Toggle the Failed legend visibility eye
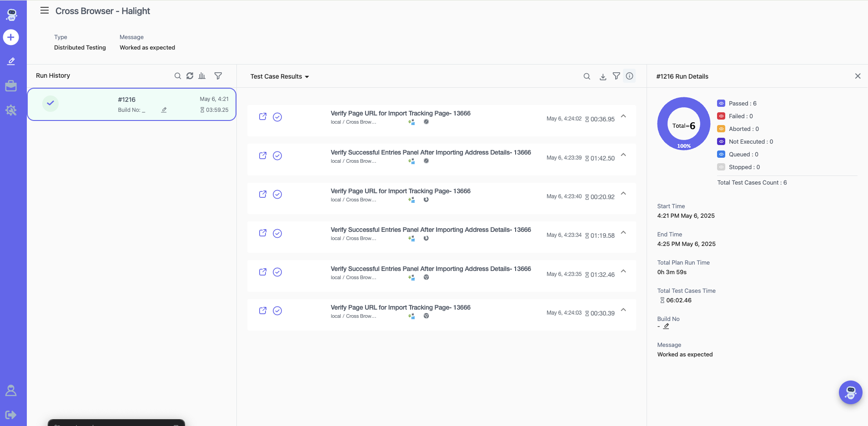This screenshot has height=426, width=868. coord(721,116)
